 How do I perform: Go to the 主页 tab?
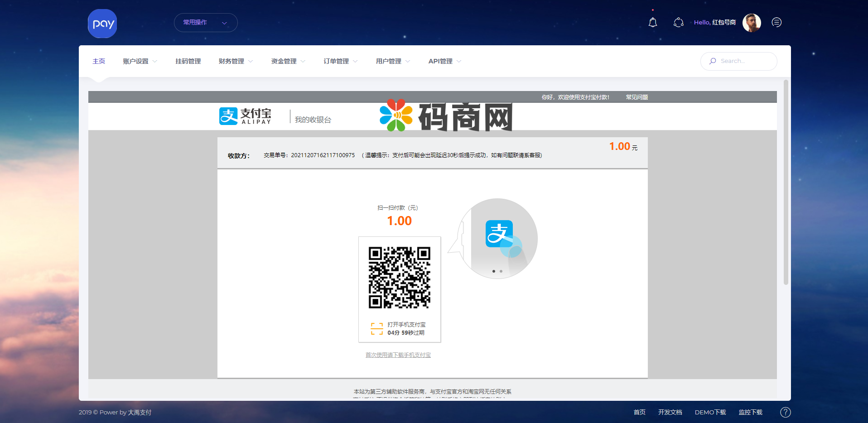pyautogui.click(x=99, y=61)
